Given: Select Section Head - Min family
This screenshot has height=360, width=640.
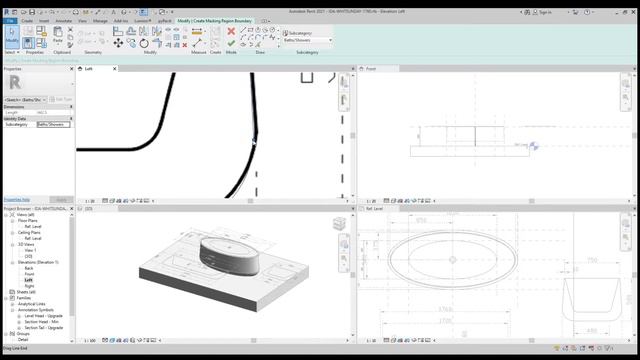Looking at the screenshot, I should pyautogui.click(x=41, y=322).
